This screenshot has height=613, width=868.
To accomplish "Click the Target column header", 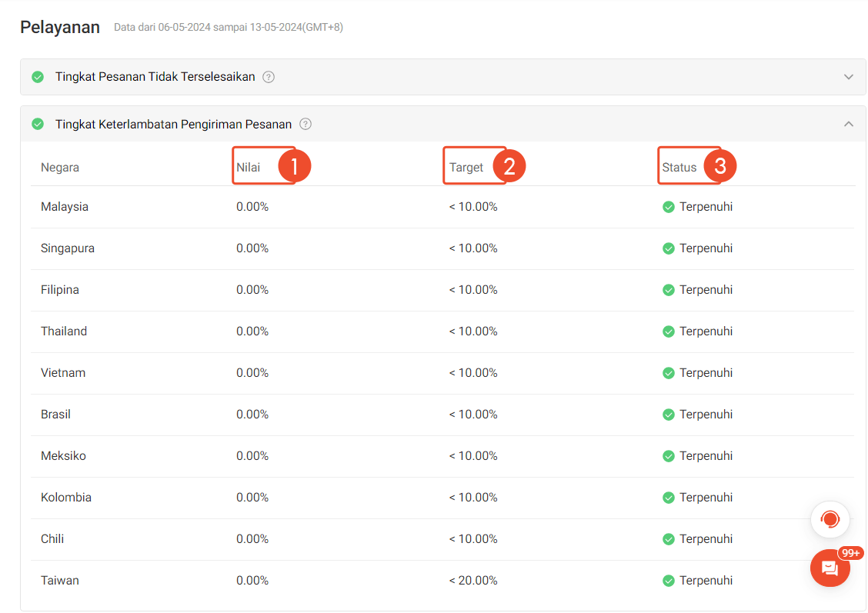I will coord(466,167).
